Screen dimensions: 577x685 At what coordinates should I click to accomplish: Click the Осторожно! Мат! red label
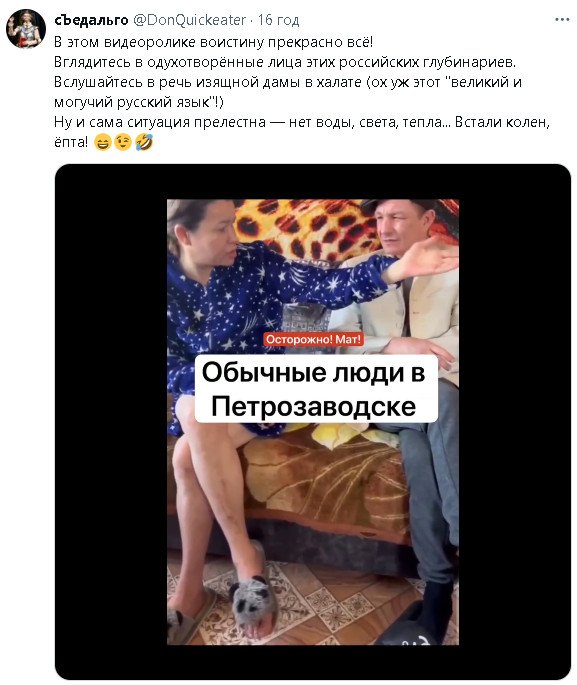click(313, 339)
